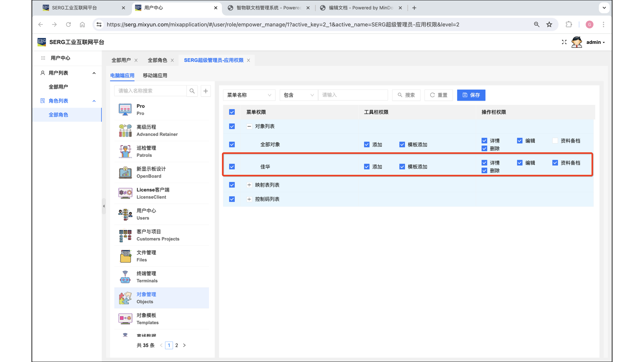The image size is (644, 362).
Task: Click the fullscreen toggle icon near admin
Action: (564, 42)
